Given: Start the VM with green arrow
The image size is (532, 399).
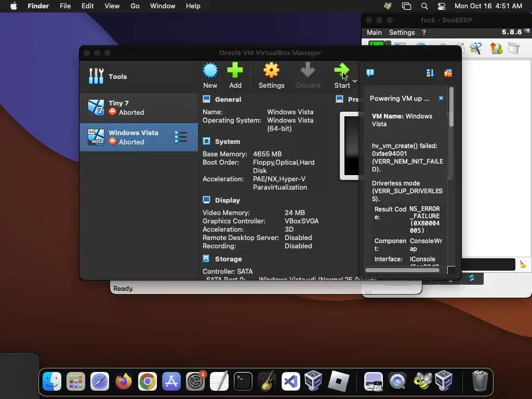Looking at the screenshot, I should [341, 71].
